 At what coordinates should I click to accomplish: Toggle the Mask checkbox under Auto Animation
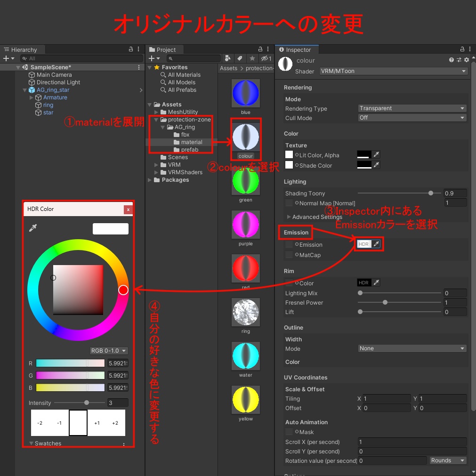(x=289, y=432)
